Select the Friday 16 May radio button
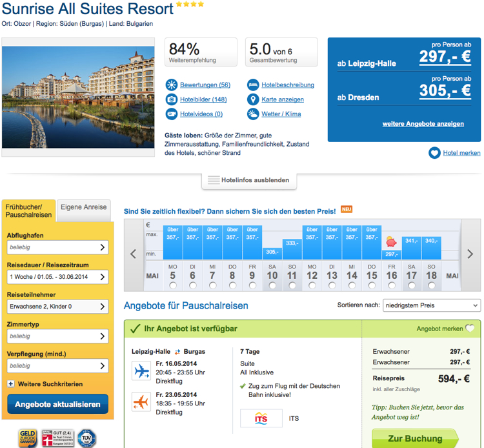This screenshot has height=448, width=484. (x=392, y=285)
